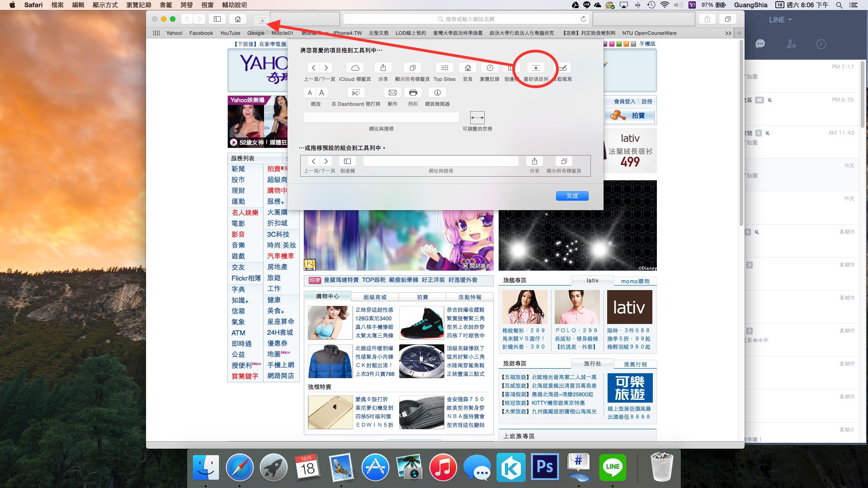Image resolution: width=868 pixels, height=488 pixels.
Task: Open iTunes from the Dock
Action: 443,467
